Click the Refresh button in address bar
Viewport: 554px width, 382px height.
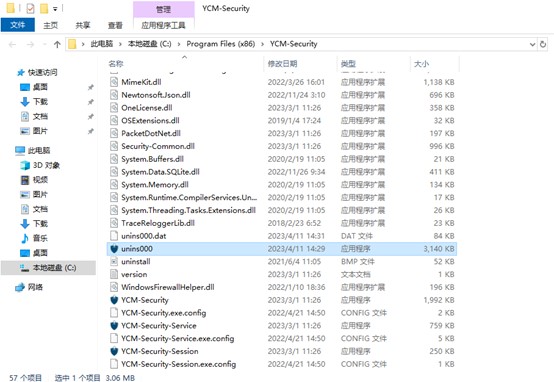(x=543, y=44)
